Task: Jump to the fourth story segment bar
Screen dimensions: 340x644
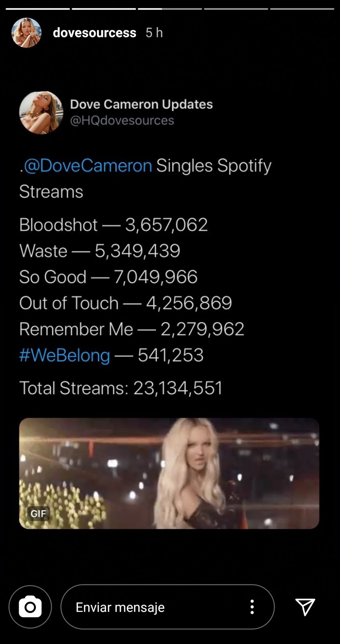Action: (x=236, y=9)
